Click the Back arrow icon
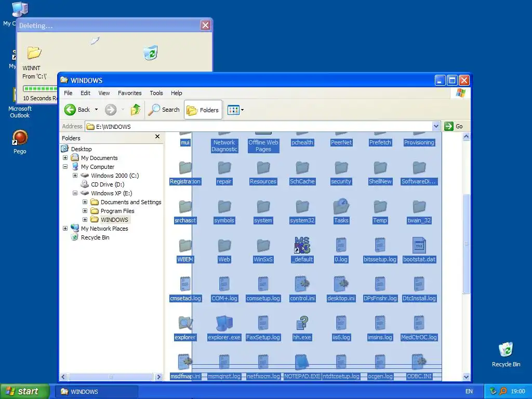Viewport: 532px width, 399px height. [70, 110]
